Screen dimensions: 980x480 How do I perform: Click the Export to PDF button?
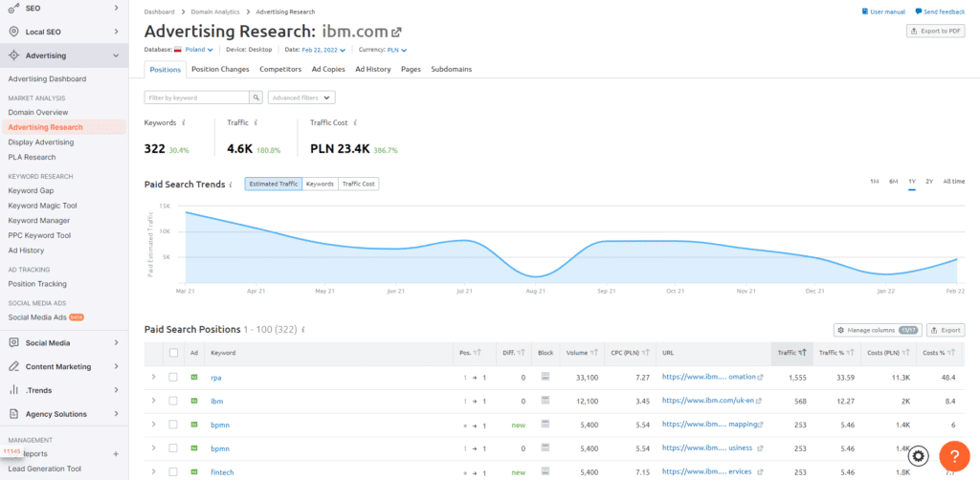tap(936, 32)
